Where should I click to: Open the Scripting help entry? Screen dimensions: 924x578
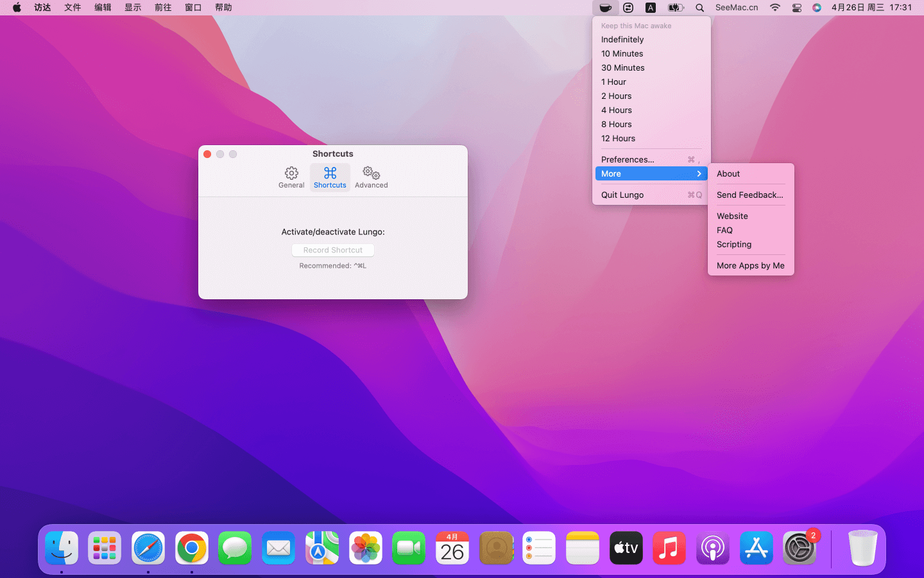point(734,244)
